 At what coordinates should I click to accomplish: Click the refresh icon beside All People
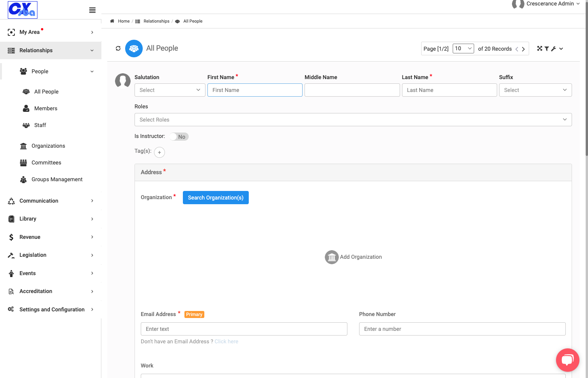pos(118,48)
